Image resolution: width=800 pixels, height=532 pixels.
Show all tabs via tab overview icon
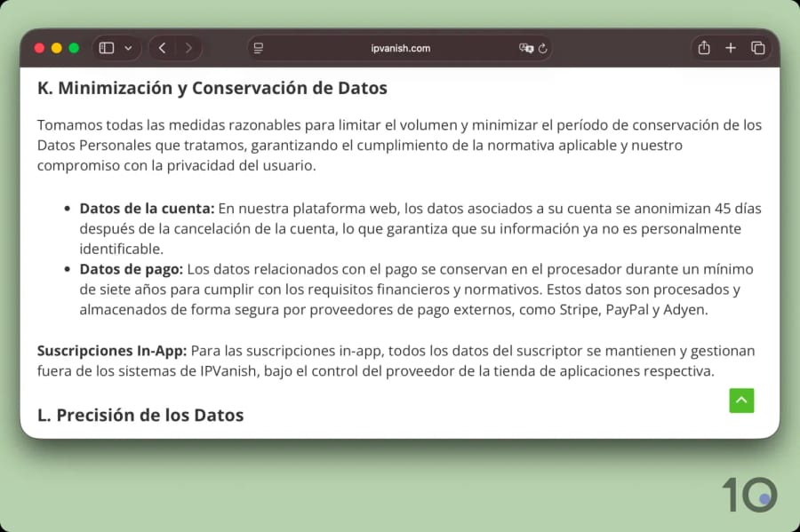[x=757, y=47]
